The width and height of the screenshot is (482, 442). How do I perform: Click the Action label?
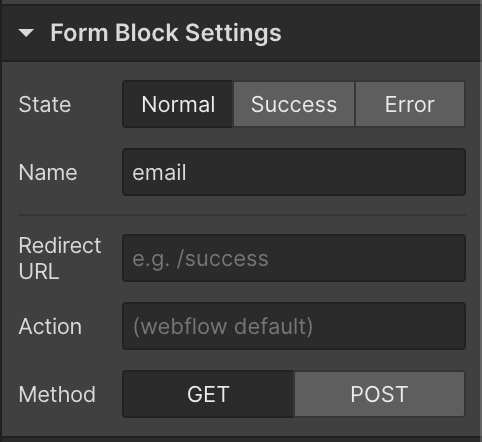click(50, 326)
